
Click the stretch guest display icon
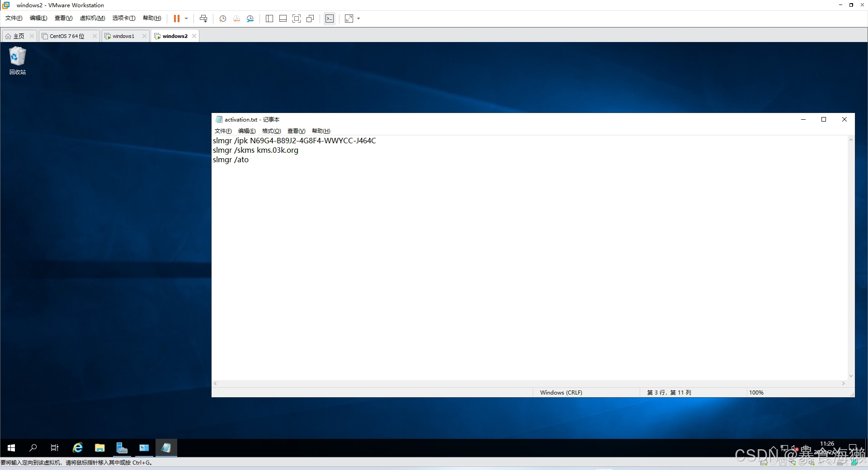click(349, 19)
